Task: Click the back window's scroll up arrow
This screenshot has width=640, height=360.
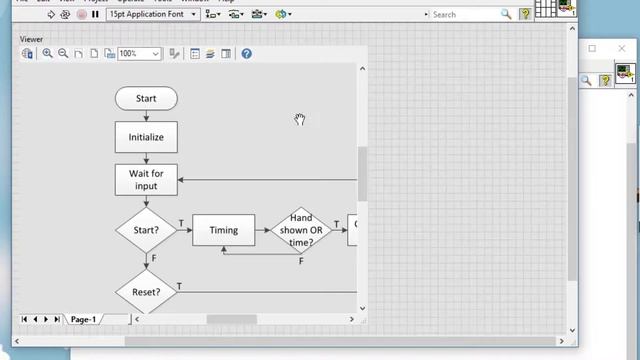Action: point(631,95)
